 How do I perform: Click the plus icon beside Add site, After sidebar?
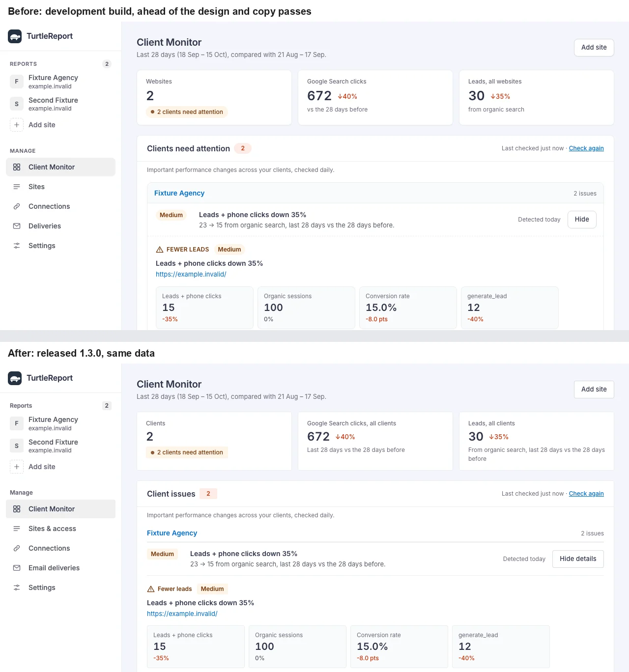pyautogui.click(x=17, y=467)
